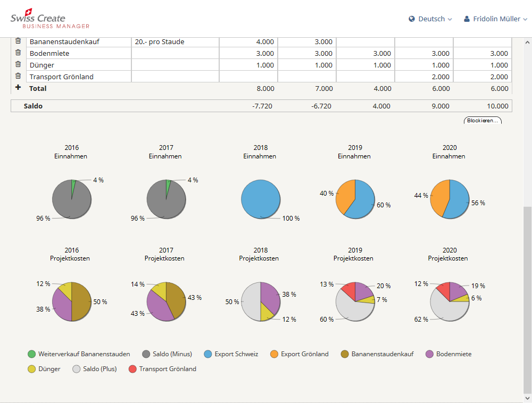Screen dimensions: 532x403
Task: Click the globe language icon
Action: point(412,19)
